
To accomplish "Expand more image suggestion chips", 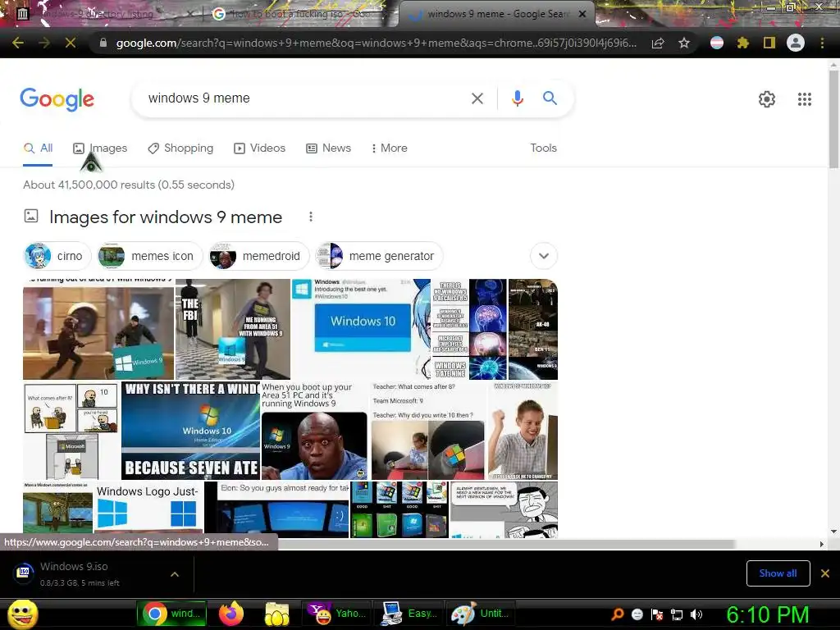I will [544, 256].
